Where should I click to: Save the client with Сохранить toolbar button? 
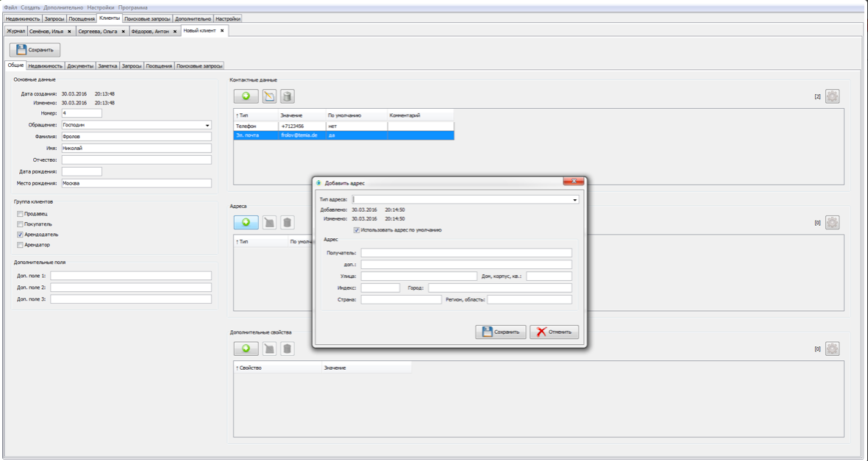tap(35, 50)
